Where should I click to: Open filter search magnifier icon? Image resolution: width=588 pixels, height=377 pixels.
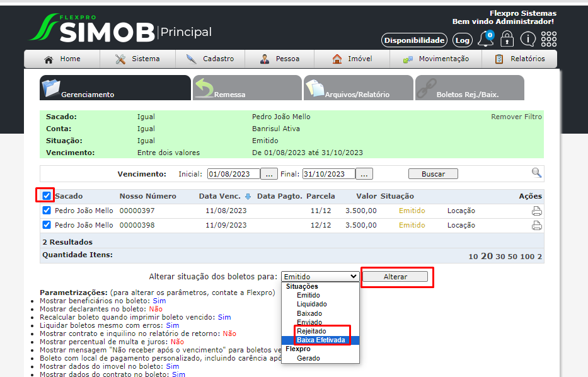(x=536, y=173)
